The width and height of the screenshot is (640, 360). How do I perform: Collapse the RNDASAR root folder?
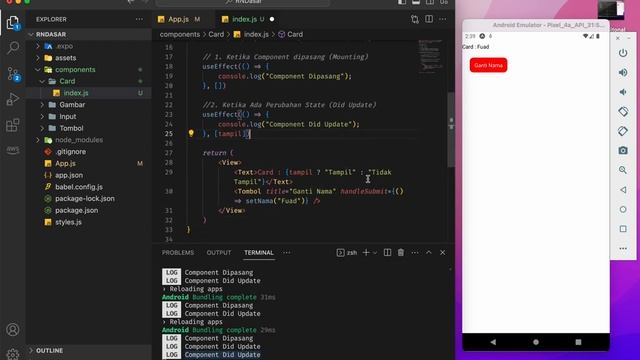pyautogui.click(x=31, y=35)
